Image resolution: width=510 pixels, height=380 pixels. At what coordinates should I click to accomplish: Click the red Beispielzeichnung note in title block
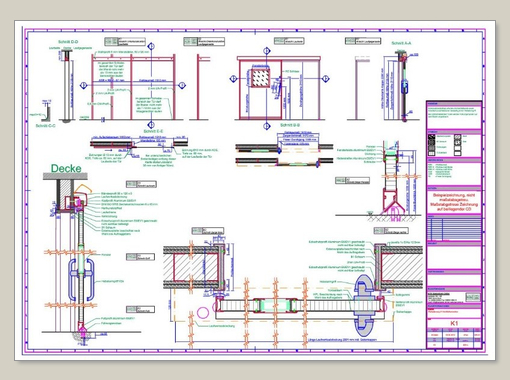pyautogui.click(x=454, y=202)
